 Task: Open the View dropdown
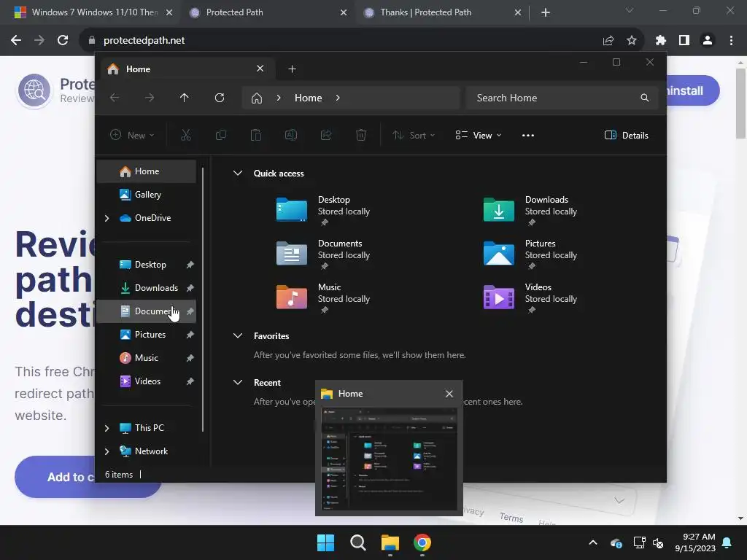[x=479, y=135]
